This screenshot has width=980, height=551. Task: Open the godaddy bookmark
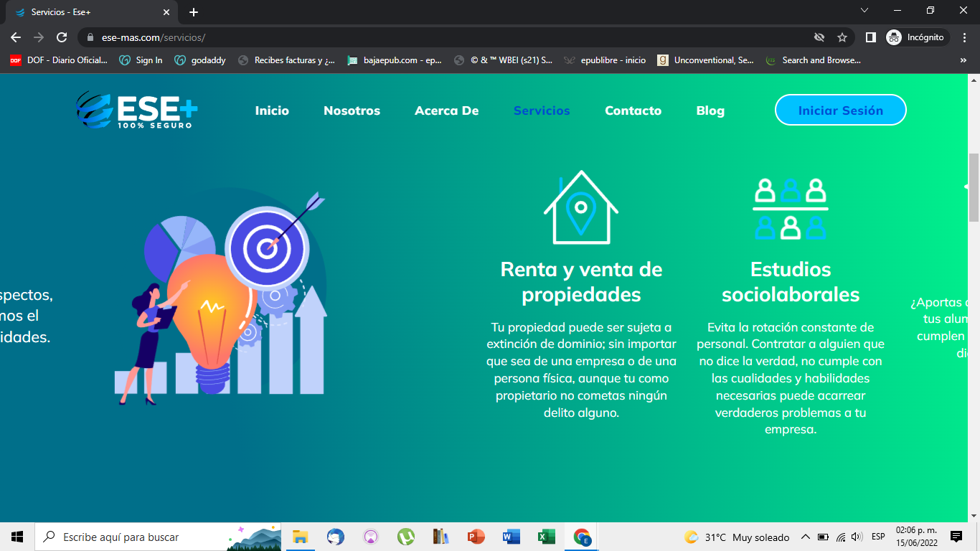(200, 60)
